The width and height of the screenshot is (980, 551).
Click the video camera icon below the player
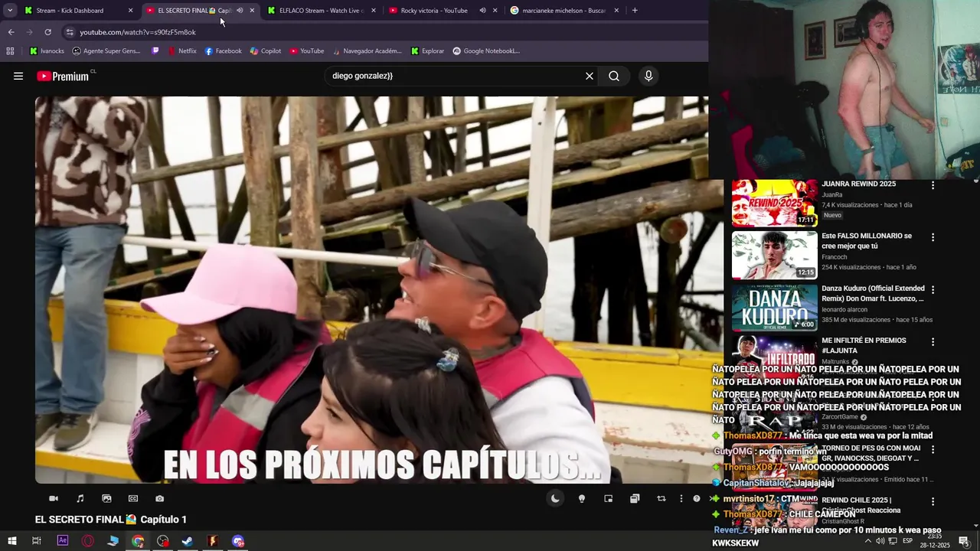click(54, 499)
